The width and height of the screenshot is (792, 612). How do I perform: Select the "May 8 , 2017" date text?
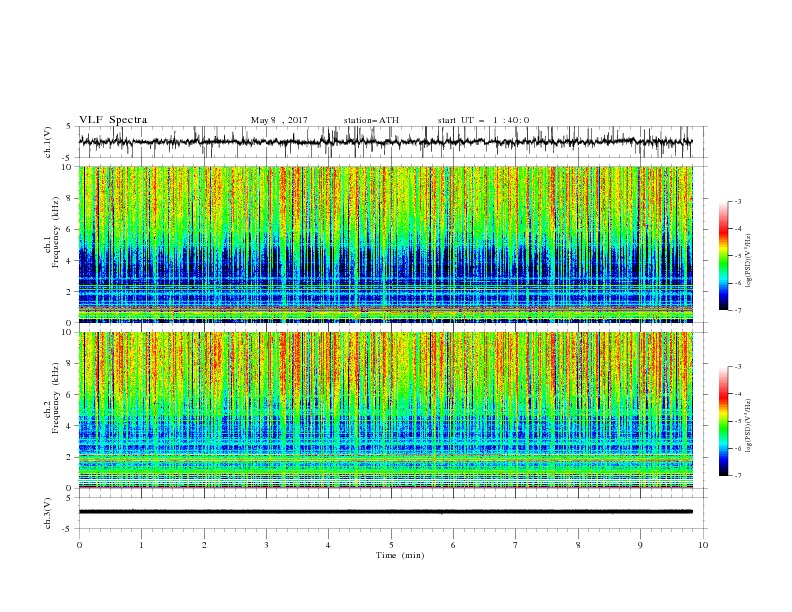[279, 120]
